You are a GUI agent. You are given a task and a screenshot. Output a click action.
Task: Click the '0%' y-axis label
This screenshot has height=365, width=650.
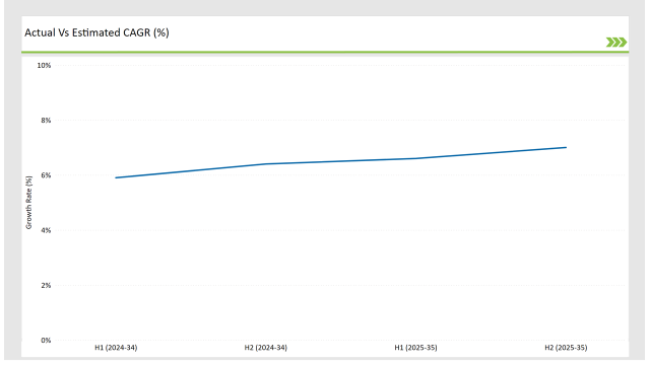click(46, 340)
